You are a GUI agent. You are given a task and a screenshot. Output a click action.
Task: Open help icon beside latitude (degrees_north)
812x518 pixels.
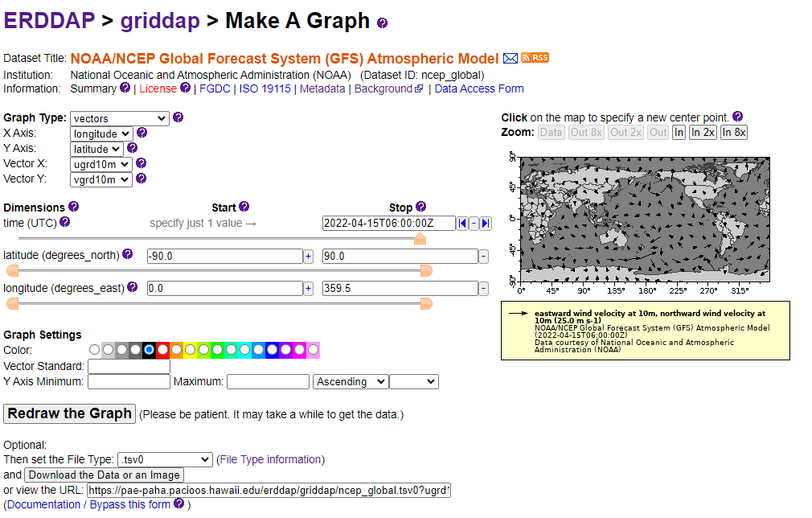pos(127,254)
